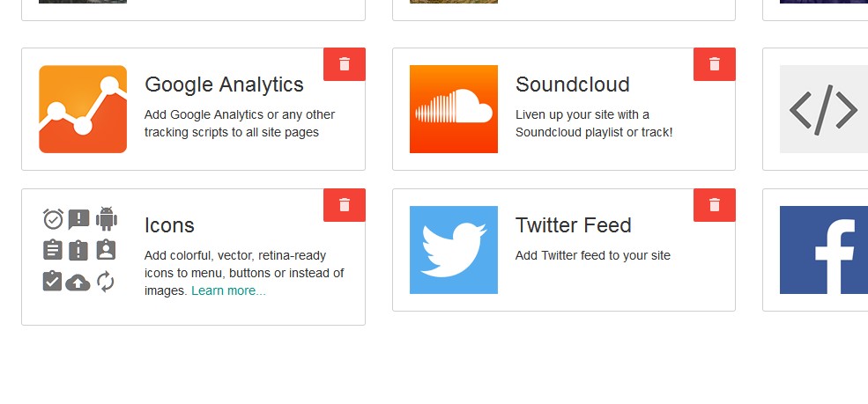The image size is (868, 404).
Task: Click the Twitter bird icon
Action: (454, 250)
